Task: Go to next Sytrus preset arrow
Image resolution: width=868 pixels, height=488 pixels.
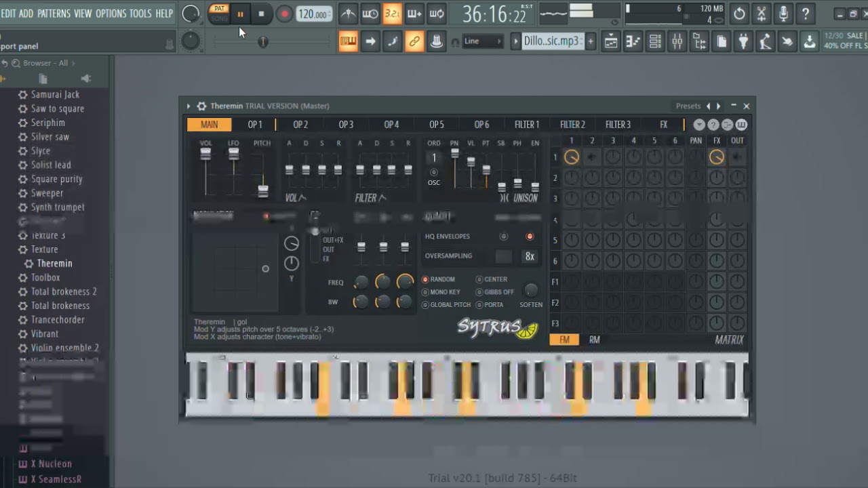Action: pos(719,106)
